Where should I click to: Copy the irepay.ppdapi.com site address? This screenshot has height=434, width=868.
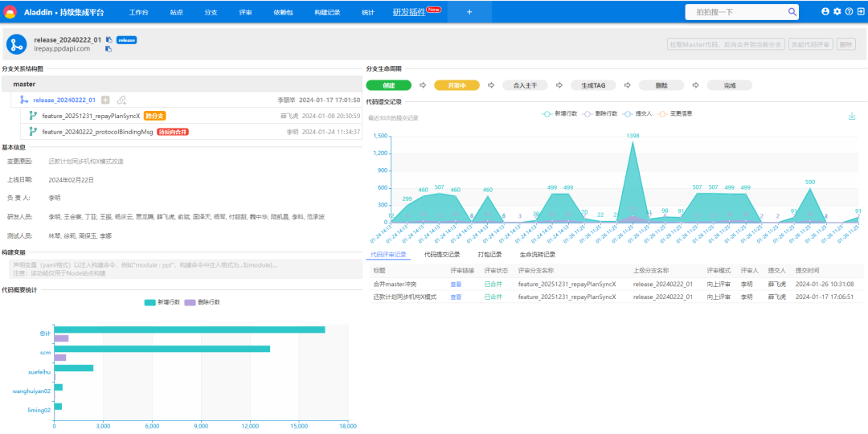coord(108,49)
